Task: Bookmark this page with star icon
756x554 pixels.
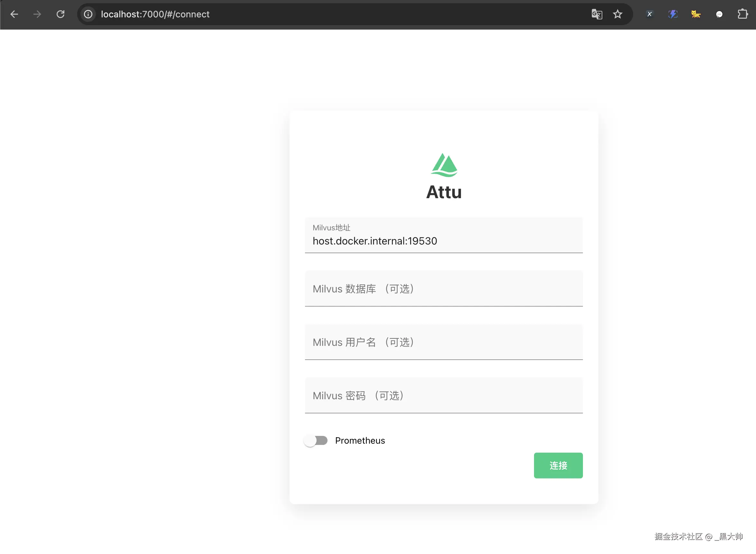Action: [x=618, y=14]
